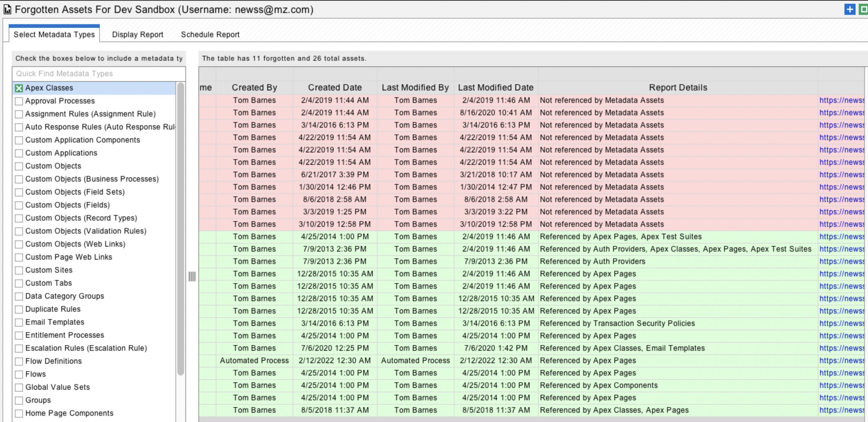Select the Global Value Sets checkbox
The height and width of the screenshot is (422, 868).
19,387
